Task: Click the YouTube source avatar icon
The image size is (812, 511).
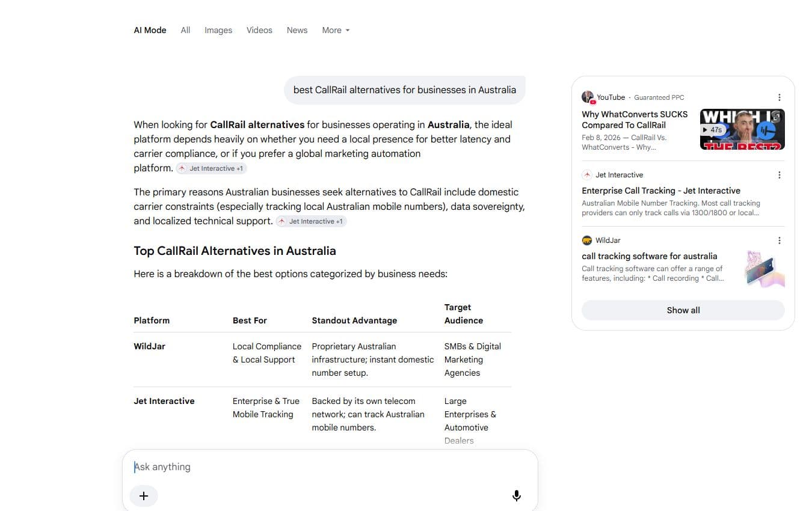Action: tap(588, 97)
